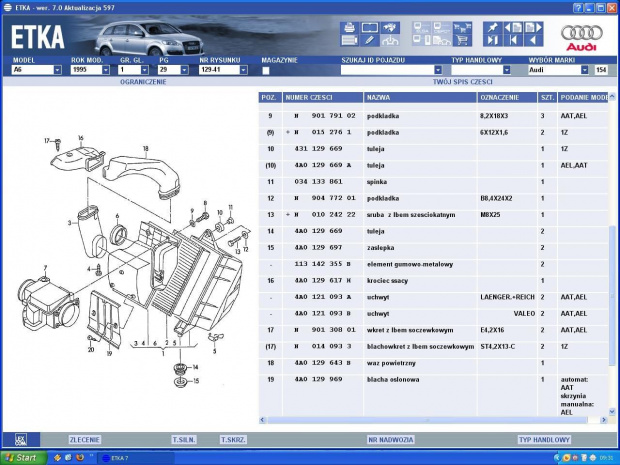Click the skip-to-last bar arrow icon

[493, 40]
